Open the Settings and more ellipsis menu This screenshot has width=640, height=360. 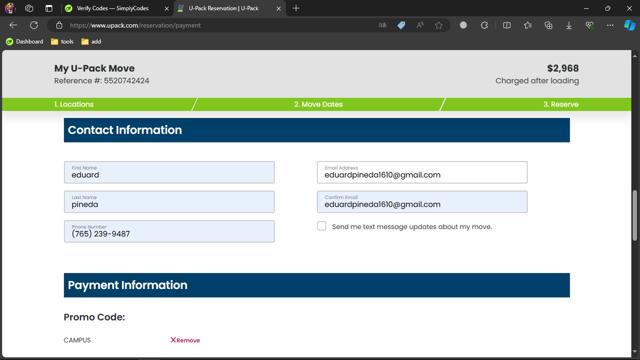point(610,25)
